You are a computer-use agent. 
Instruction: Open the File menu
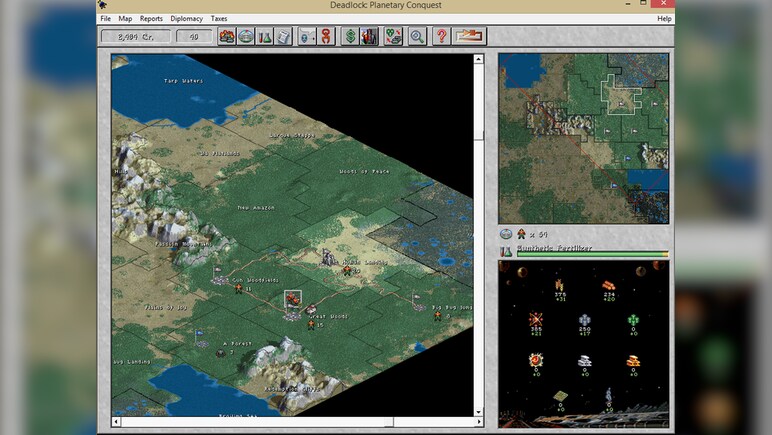pyautogui.click(x=105, y=19)
